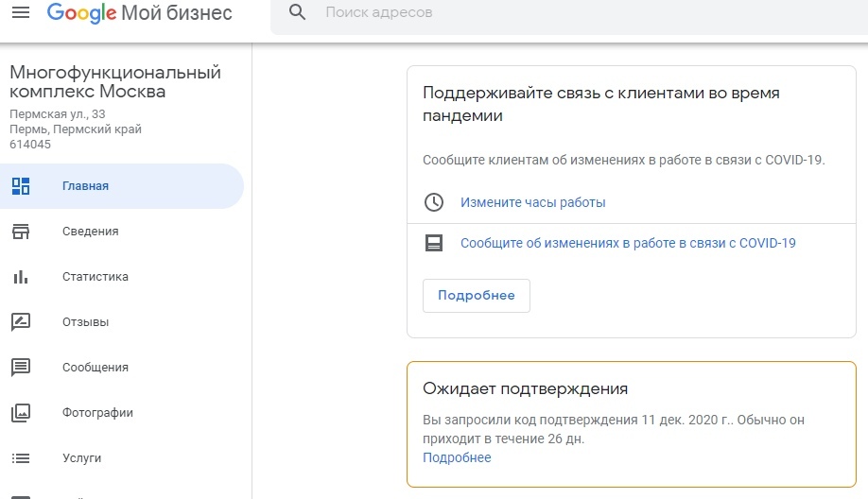Click the Услуги list icon
Image resolution: width=868 pixels, height=499 pixels.
tap(21, 458)
